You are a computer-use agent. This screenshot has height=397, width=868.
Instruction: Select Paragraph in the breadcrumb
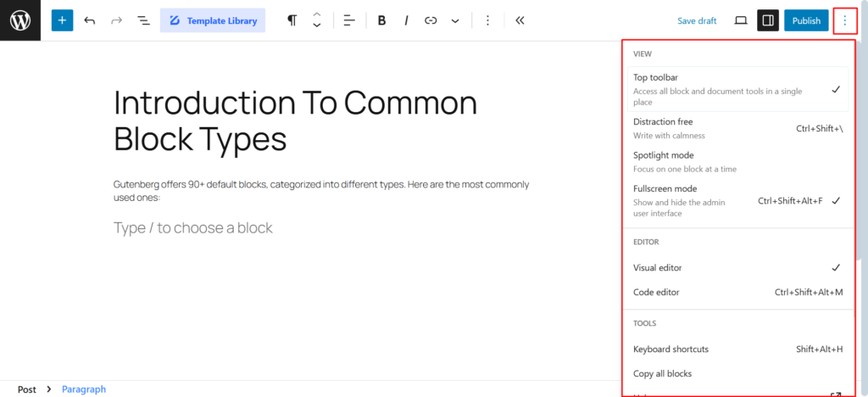pyautogui.click(x=84, y=389)
